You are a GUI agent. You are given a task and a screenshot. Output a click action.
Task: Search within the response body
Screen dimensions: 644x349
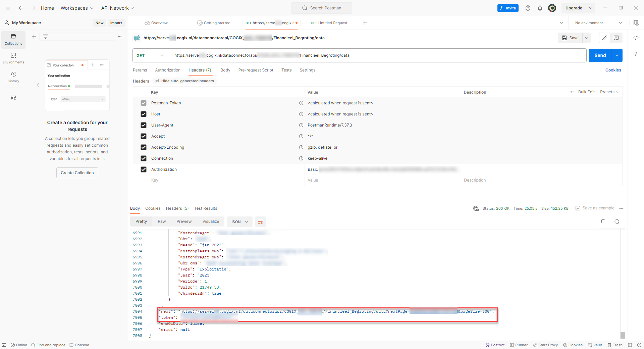click(617, 222)
